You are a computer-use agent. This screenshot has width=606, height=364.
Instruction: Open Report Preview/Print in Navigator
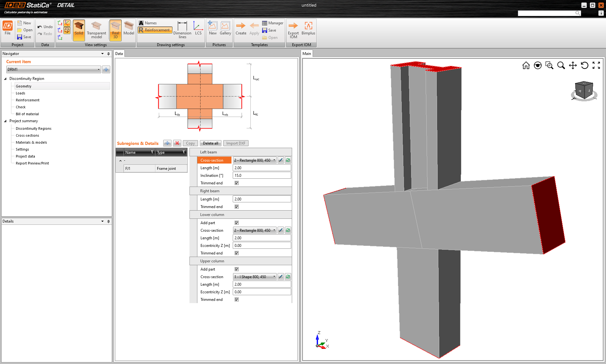click(x=32, y=163)
